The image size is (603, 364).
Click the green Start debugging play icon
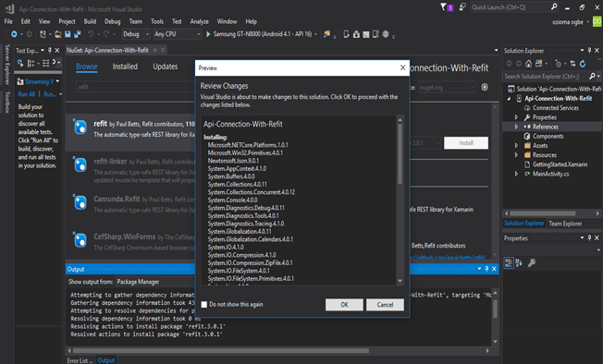208,34
